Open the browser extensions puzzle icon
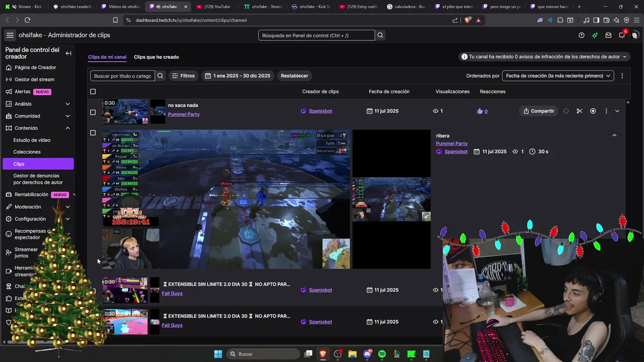This screenshot has width=644, height=362. click(x=560, y=20)
